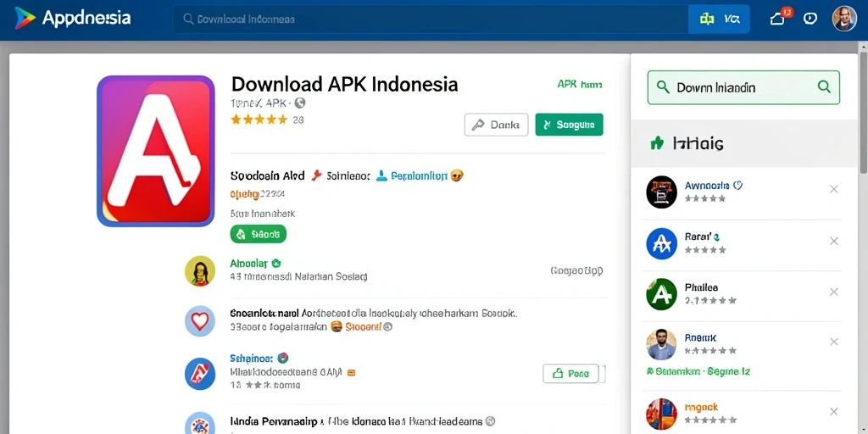Click the yellow avatar next to Aloodar

pyautogui.click(x=200, y=270)
